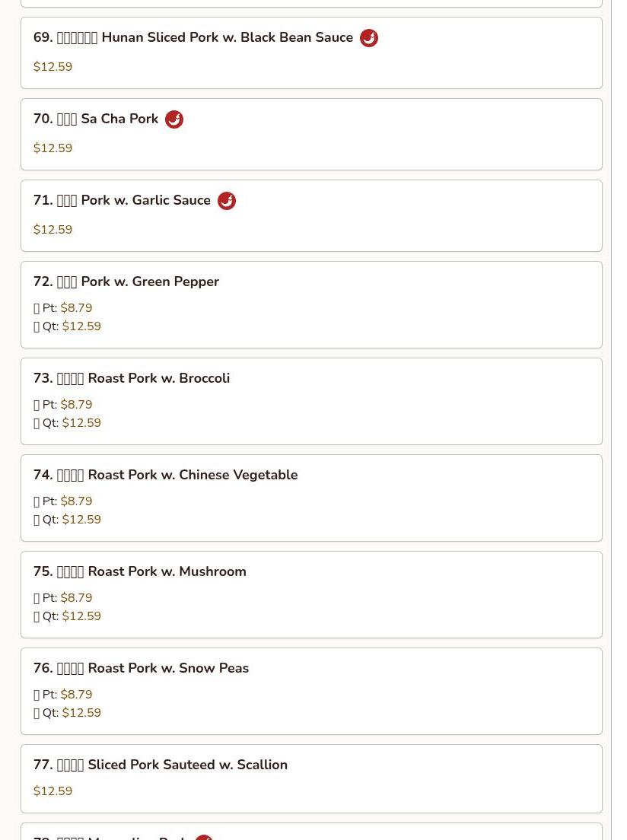The width and height of the screenshot is (627, 840).
Task: Click Pt price $8.79 for Pork w. Green Pepper
Action: coord(76,308)
